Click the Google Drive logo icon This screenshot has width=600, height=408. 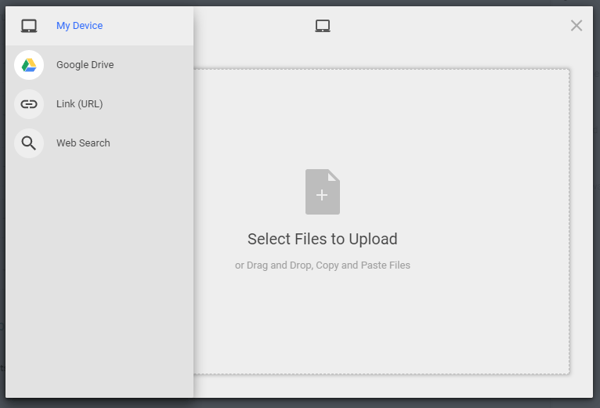(x=29, y=65)
